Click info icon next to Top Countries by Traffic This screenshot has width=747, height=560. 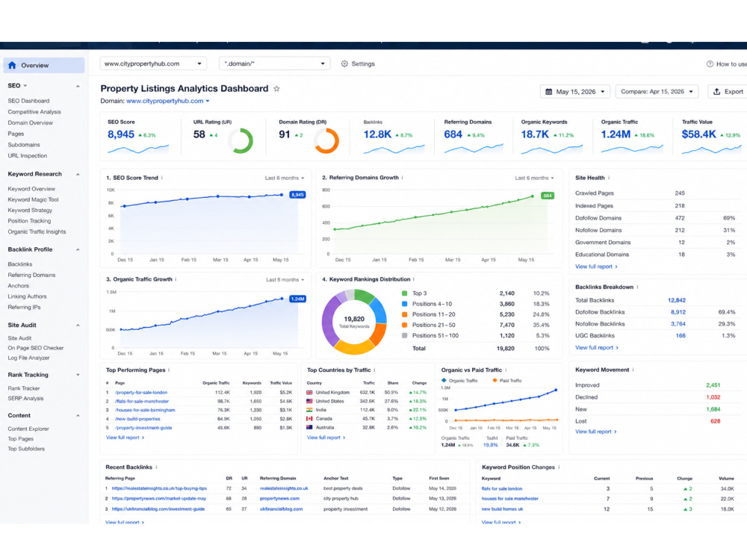click(x=374, y=370)
